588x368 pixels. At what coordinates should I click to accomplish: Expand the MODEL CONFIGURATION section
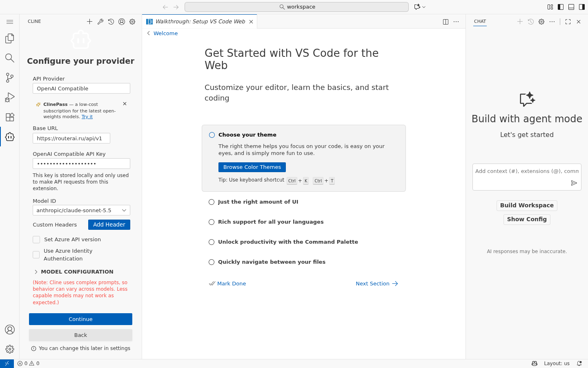pyautogui.click(x=73, y=272)
